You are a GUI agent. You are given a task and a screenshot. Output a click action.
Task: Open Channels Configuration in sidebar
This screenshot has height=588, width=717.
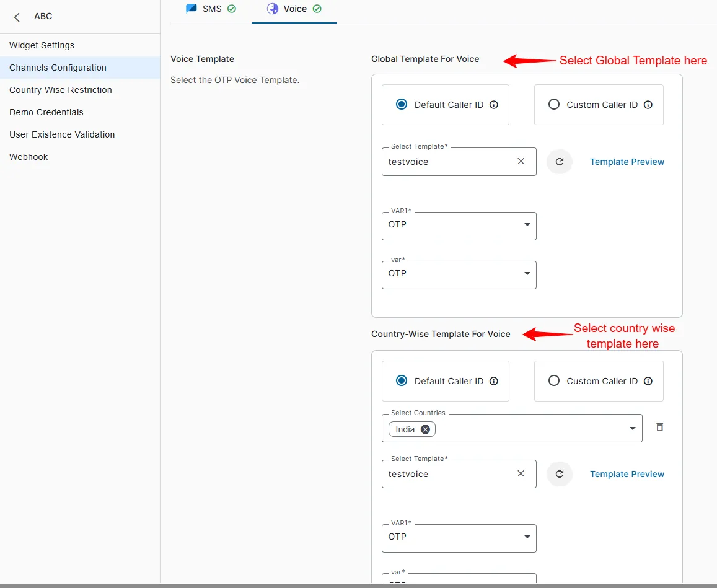click(80, 68)
